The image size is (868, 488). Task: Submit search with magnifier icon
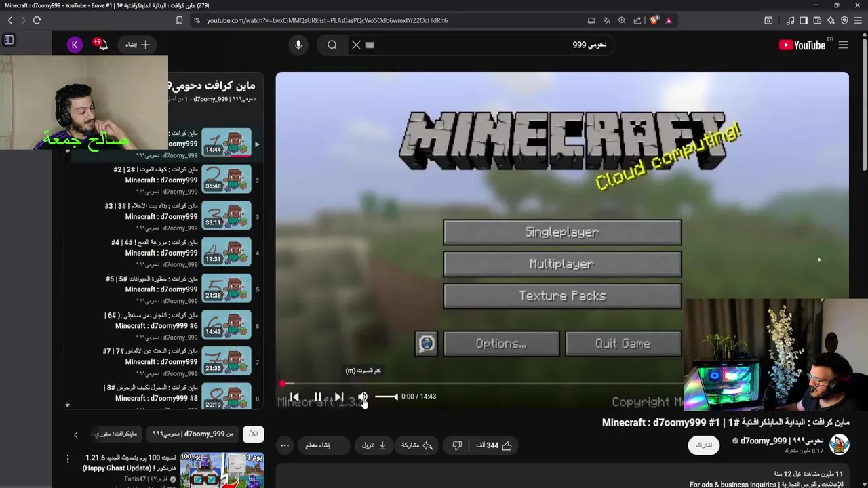332,45
